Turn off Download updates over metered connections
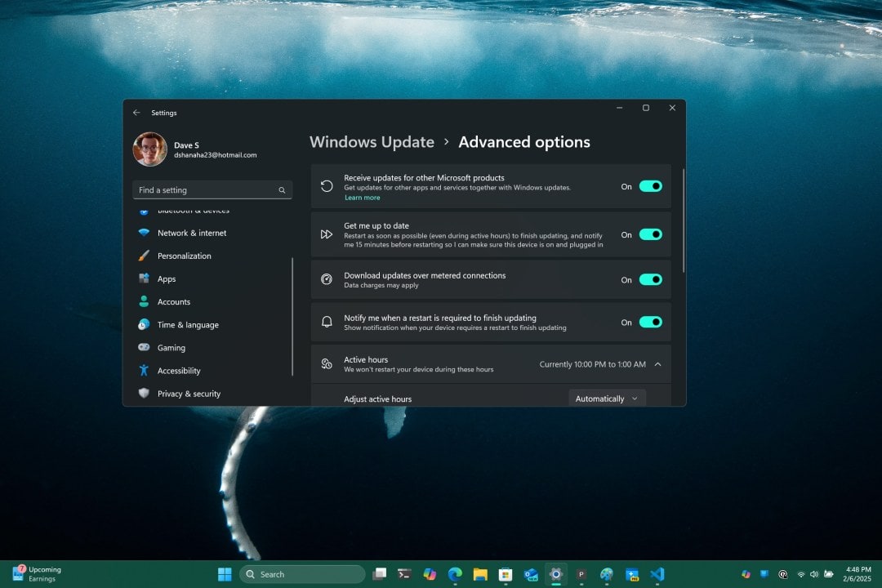Viewport: 882px width, 588px height. click(651, 279)
